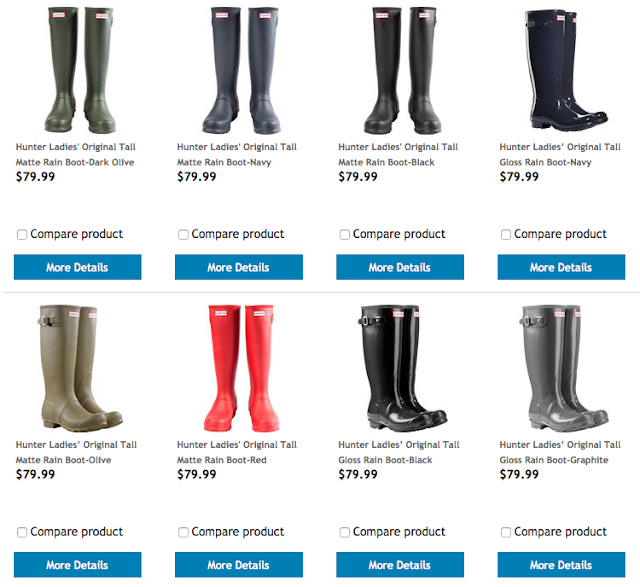This screenshot has height=587, width=640.
Task: Click More Details under Gloss Black boot
Action: pyautogui.click(x=400, y=565)
